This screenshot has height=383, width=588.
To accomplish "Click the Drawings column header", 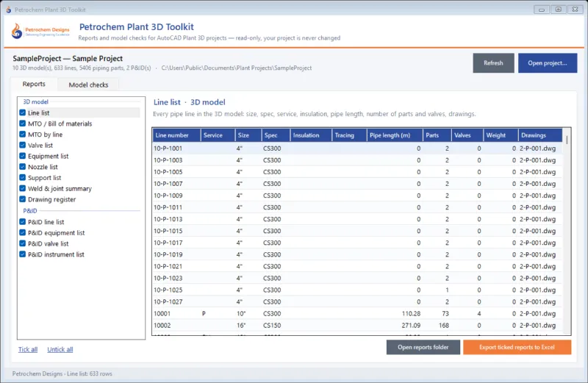I will pos(540,135).
